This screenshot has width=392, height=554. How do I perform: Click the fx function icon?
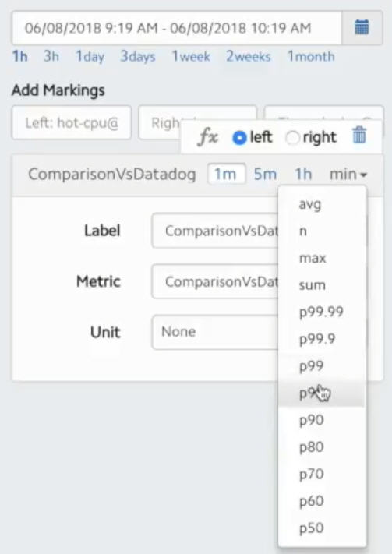pyautogui.click(x=207, y=136)
